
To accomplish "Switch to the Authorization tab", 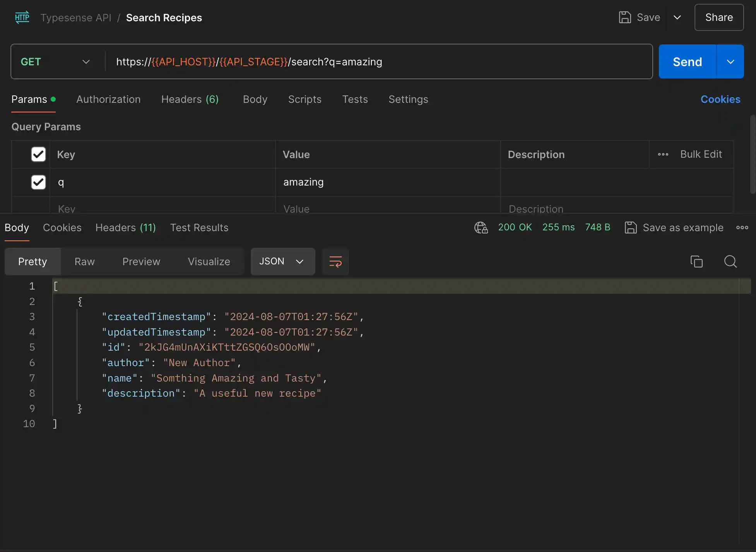I will point(108,99).
